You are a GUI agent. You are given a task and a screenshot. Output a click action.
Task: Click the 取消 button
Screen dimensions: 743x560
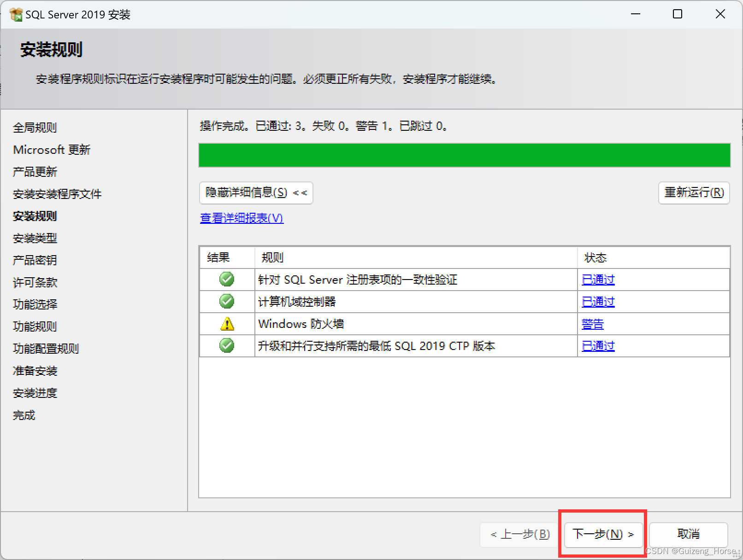point(689,534)
